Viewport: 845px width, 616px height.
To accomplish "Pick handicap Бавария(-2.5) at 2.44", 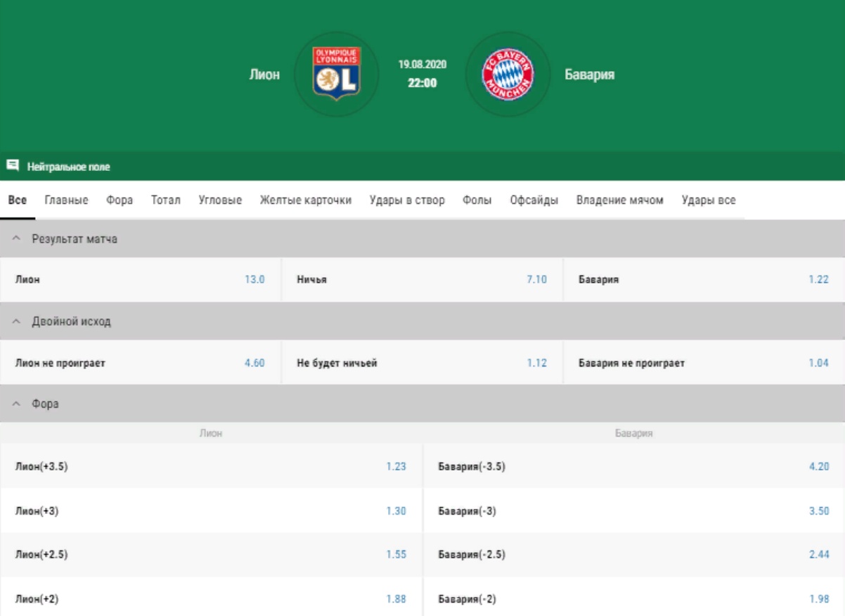I will (635, 555).
